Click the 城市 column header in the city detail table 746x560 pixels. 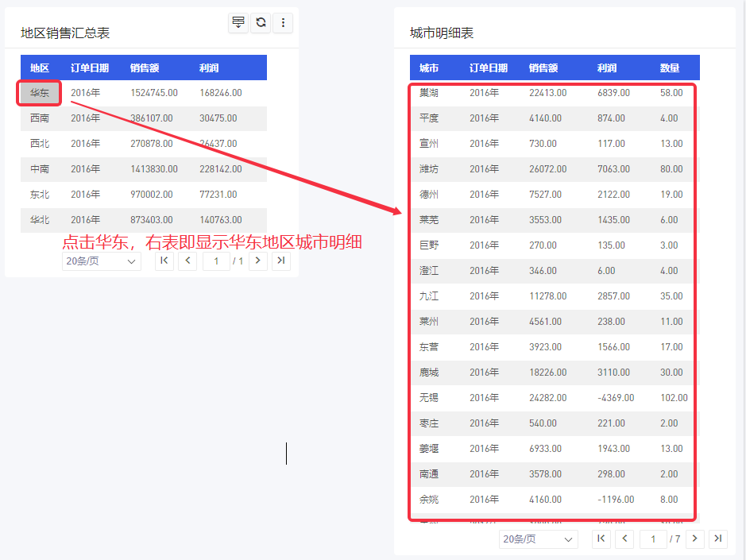(x=429, y=68)
